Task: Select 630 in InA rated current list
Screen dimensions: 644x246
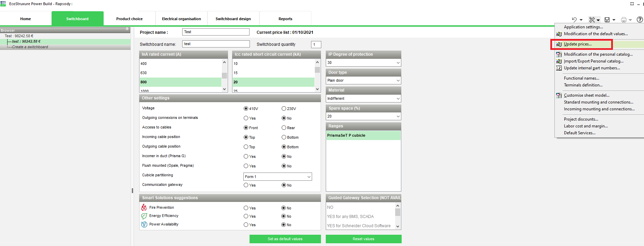Action: click(x=180, y=73)
